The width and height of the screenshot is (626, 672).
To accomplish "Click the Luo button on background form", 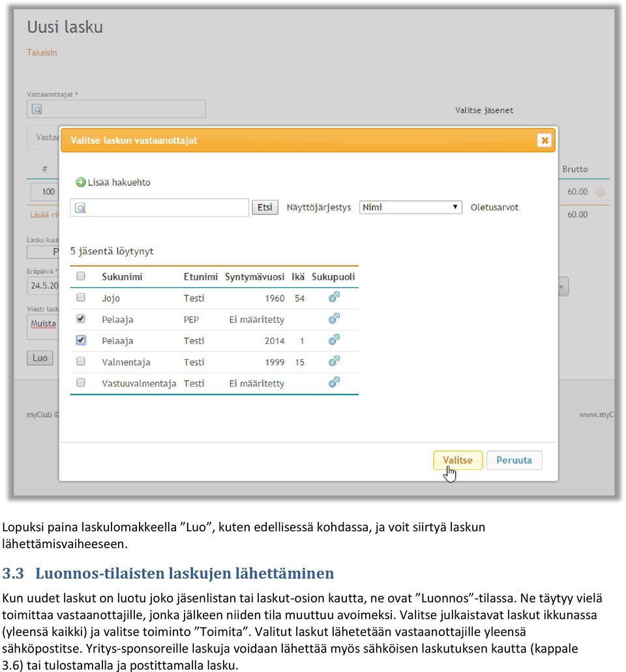I will coord(40,358).
